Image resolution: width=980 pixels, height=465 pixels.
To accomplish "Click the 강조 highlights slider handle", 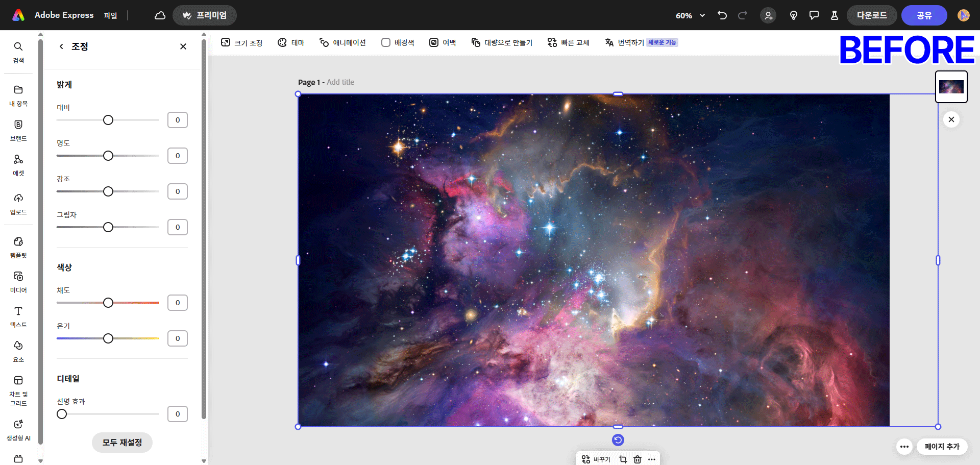I will (x=108, y=191).
